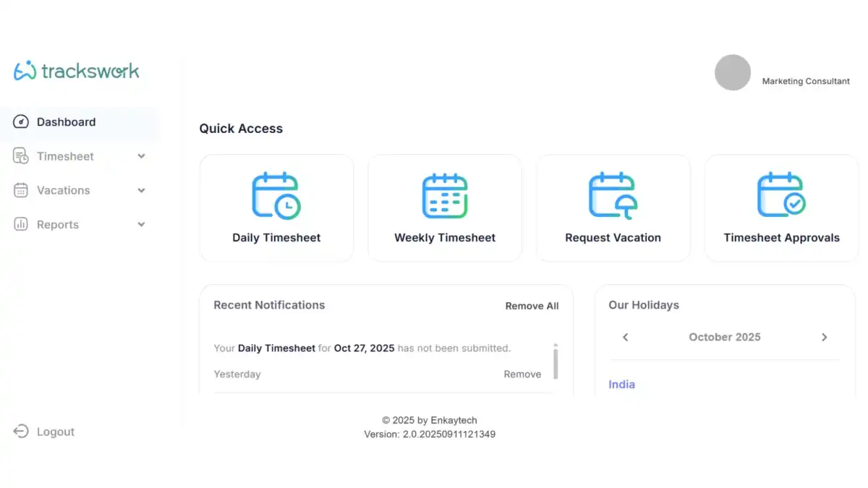The image size is (868, 488).
Task: Select the Request Vacation calendar icon
Action: (x=613, y=194)
